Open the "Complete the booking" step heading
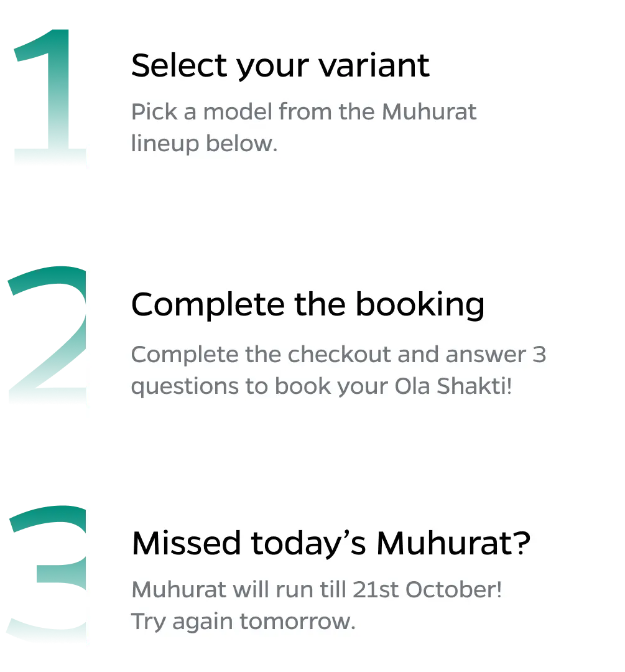625x672 pixels. (x=307, y=304)
